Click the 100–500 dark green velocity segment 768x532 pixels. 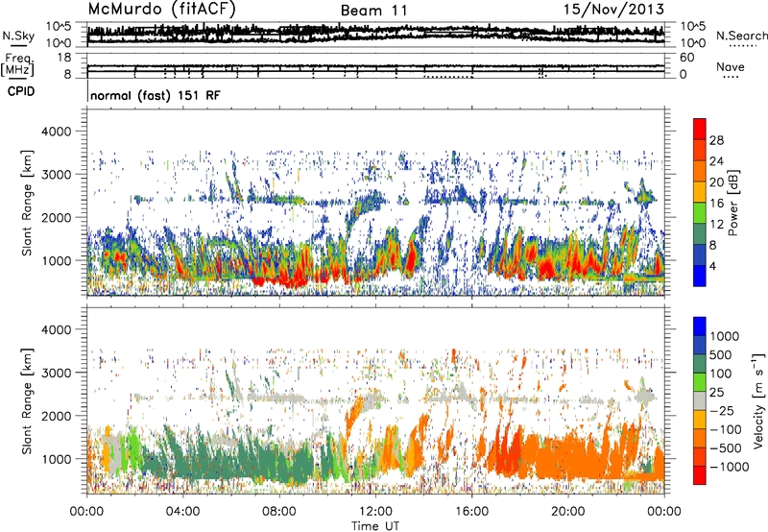coord(700,364)
